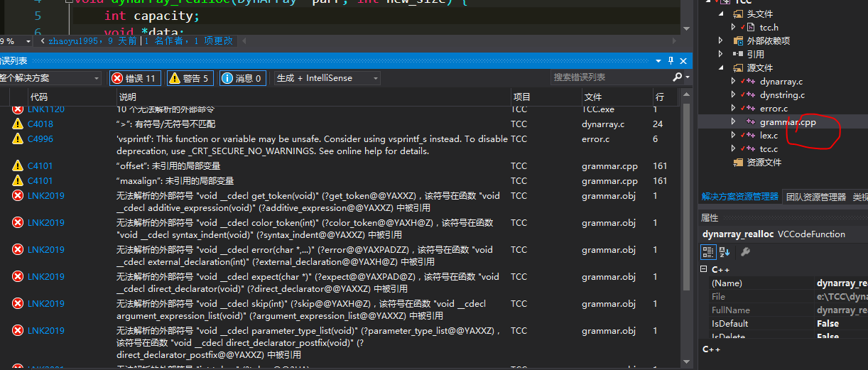Expand the dynarray.c tree node
868x370 pixels.
click(x=734, y=82)
